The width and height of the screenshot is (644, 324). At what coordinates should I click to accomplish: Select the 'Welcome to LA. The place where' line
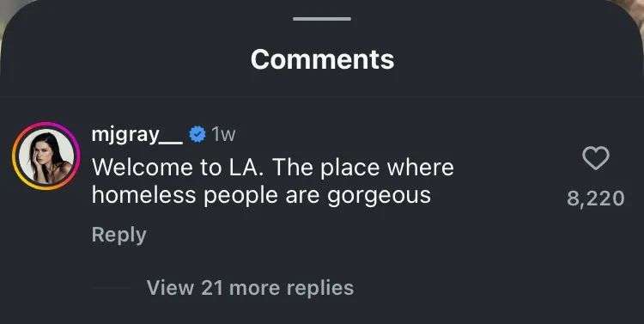[273, 168]
